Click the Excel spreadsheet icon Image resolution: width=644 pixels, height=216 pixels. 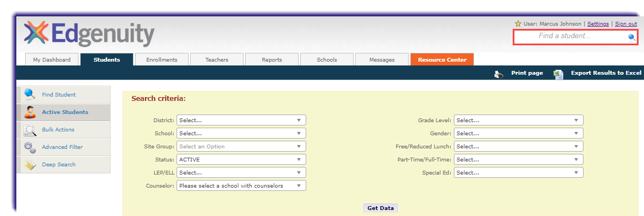click(x=558, y=74)
